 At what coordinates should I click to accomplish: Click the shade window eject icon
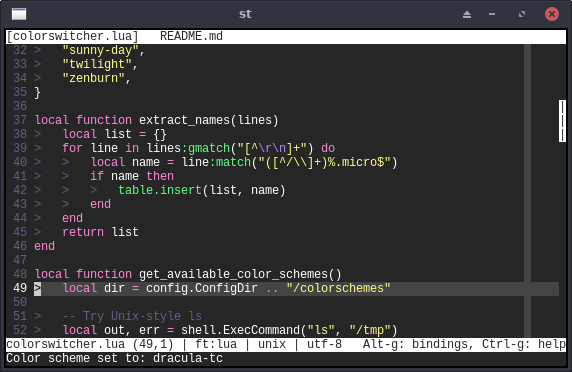coord(467,14)
